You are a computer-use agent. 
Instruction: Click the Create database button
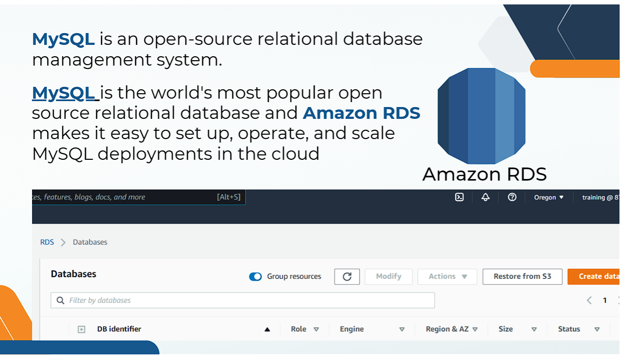coord(593,277)
